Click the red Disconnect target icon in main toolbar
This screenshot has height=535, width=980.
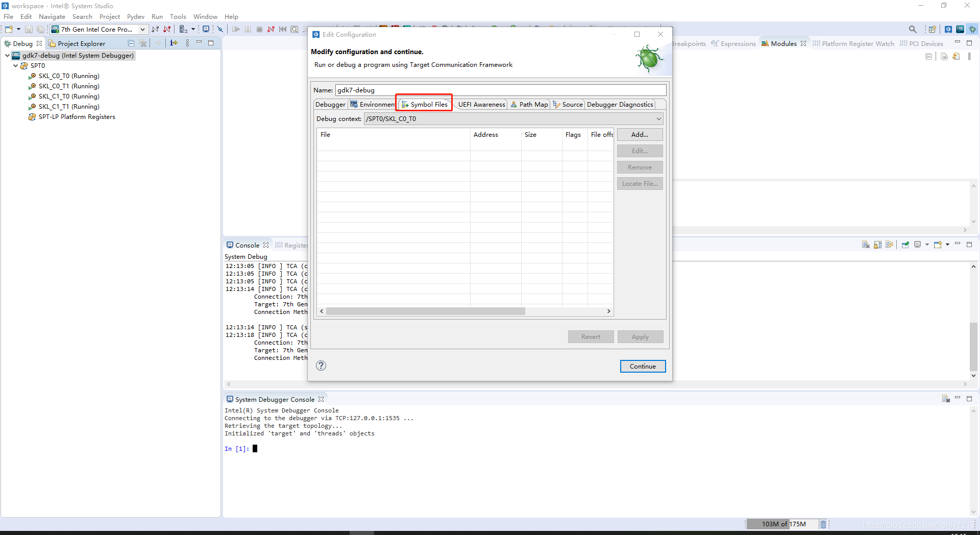pos(167,29)
